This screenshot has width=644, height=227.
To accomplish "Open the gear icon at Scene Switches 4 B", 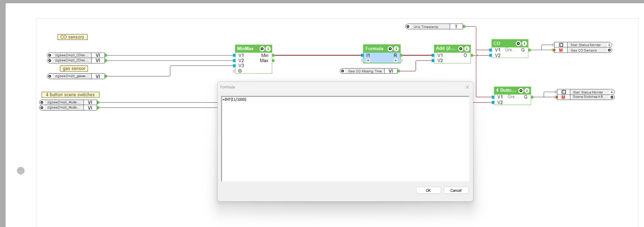I will pos(612,97).
